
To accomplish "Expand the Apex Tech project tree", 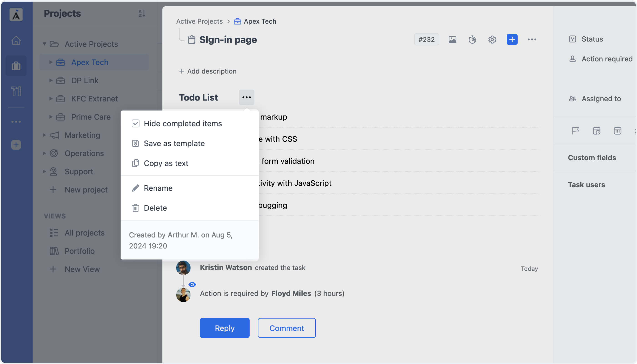I will pyautogui.click(x=51, y=62).
